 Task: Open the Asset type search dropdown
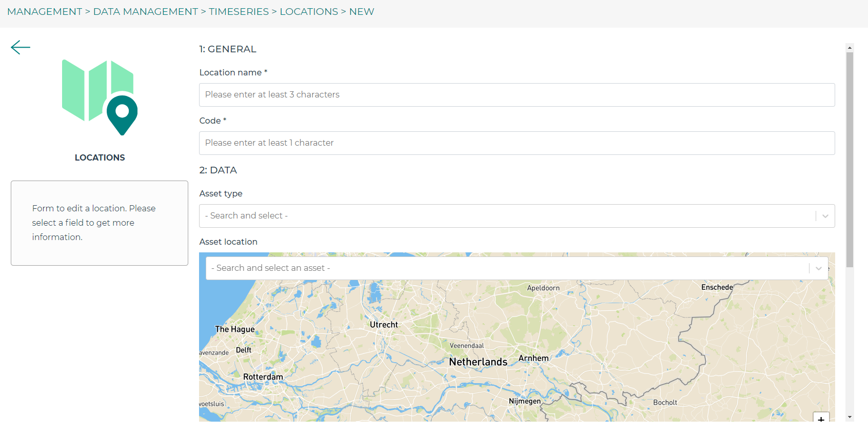[517, 216]
